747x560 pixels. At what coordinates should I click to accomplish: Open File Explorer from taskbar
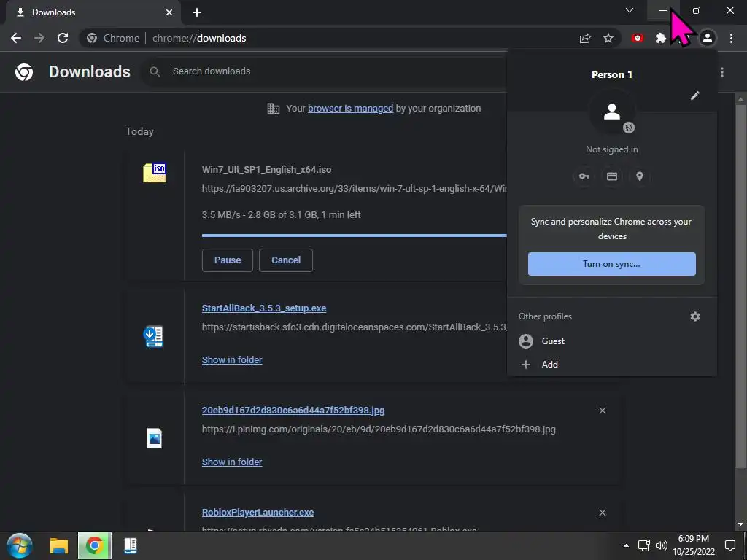(x=59, y=545)
